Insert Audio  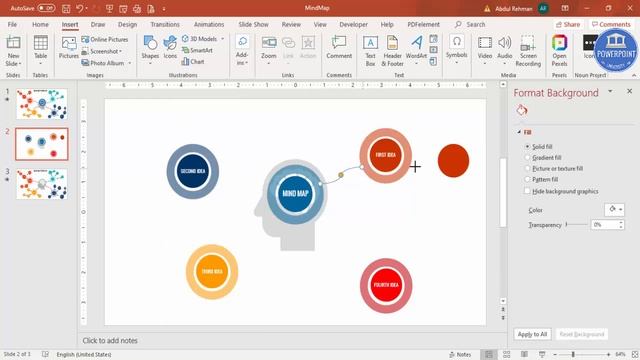(x=504, y=51)
